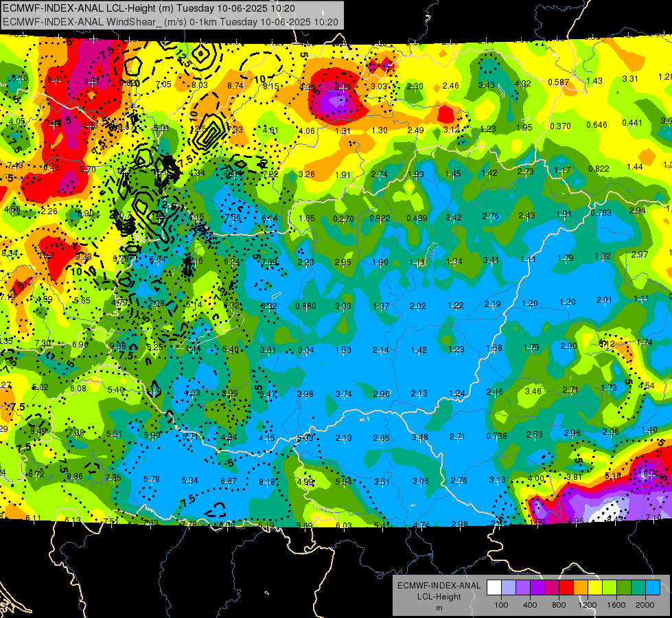Click the wind shear value 2.02
Viewport: 672px width, 618px height.
tap(418, 306)
